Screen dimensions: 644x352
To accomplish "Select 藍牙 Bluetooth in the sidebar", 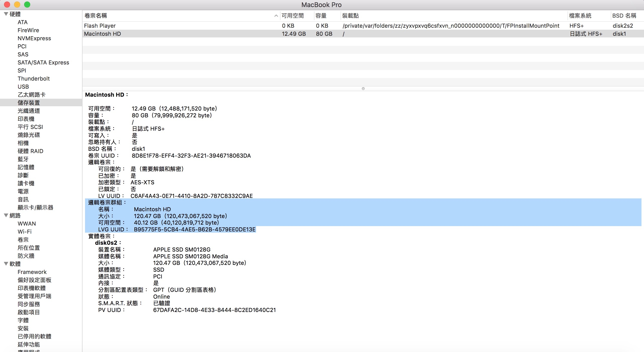I will coord(23,159).
